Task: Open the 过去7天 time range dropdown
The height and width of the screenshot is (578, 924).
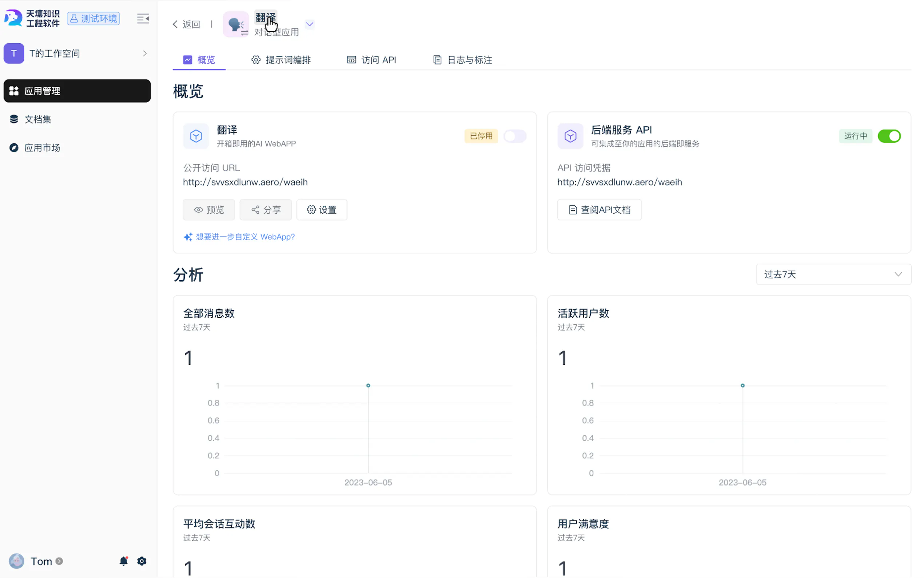Action: pos(833,274)
